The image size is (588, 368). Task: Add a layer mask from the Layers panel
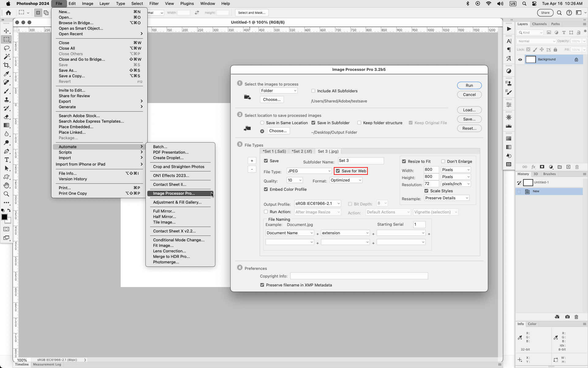(x=542, y=167)
